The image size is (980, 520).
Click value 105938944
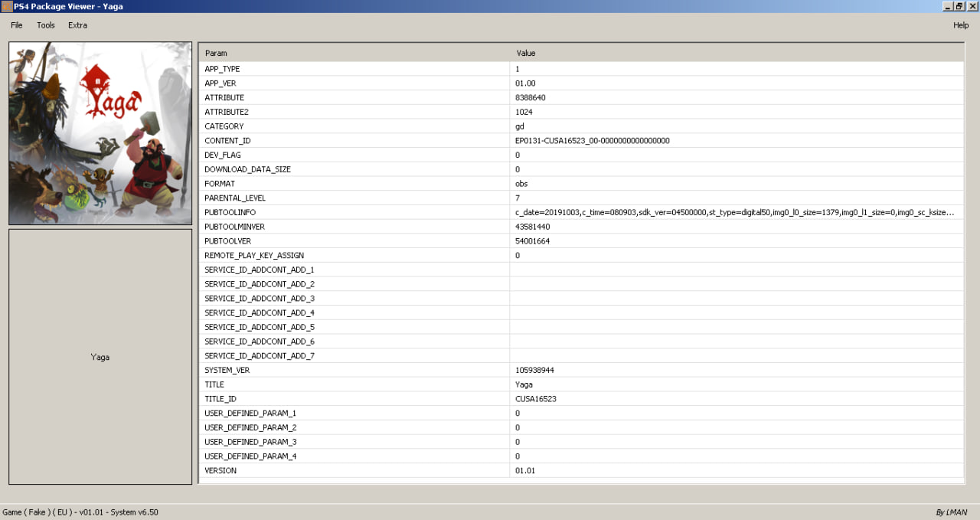[x=534, y=370]
